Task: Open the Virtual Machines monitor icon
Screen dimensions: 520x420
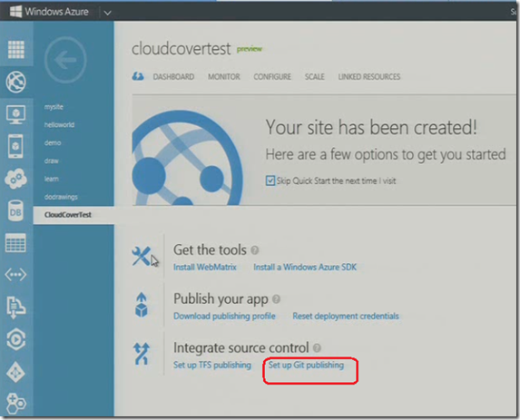Action: 16,114
